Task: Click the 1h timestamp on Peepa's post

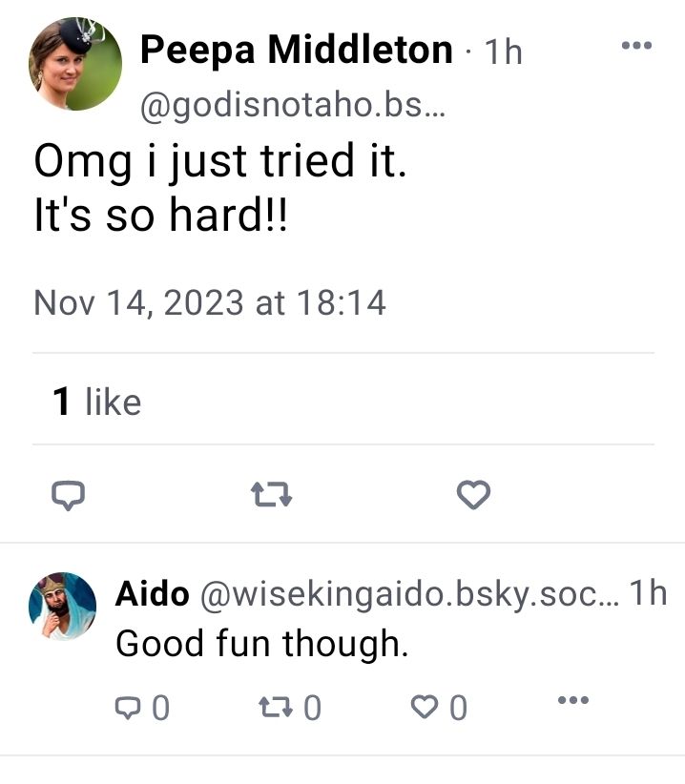Action: pyautogui.click(x=502, y=52)
